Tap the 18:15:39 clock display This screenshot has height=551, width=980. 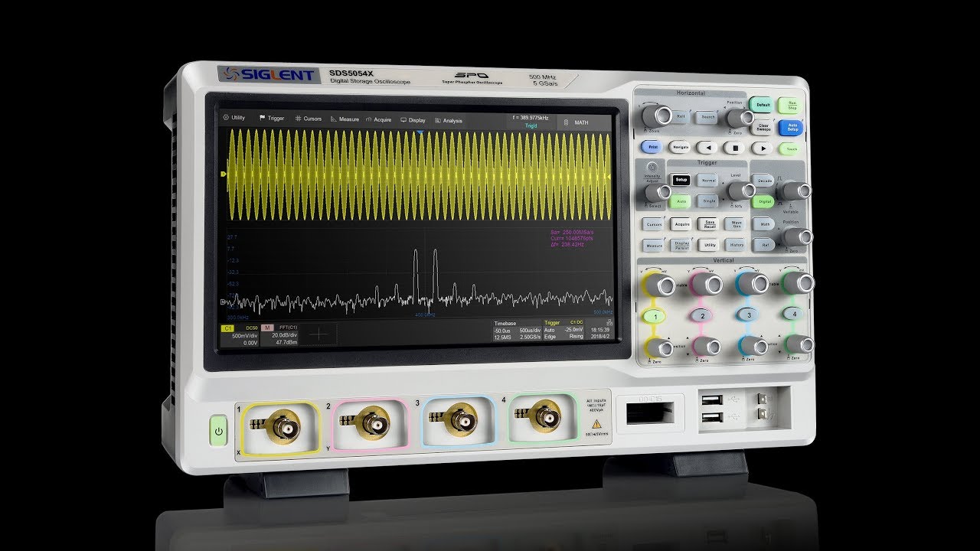(599, 329)
